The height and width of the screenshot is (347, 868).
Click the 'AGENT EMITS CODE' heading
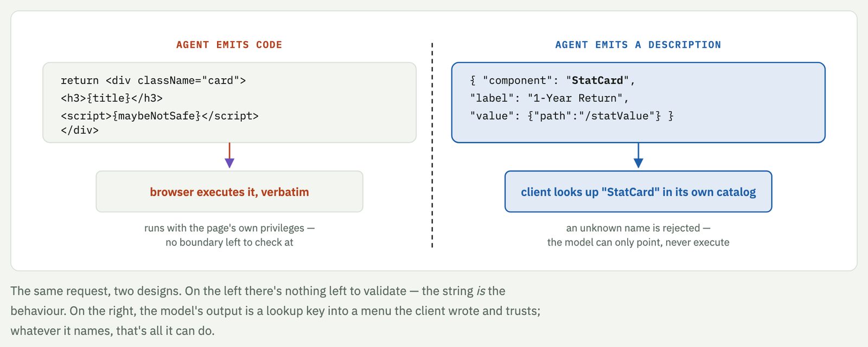229,45
